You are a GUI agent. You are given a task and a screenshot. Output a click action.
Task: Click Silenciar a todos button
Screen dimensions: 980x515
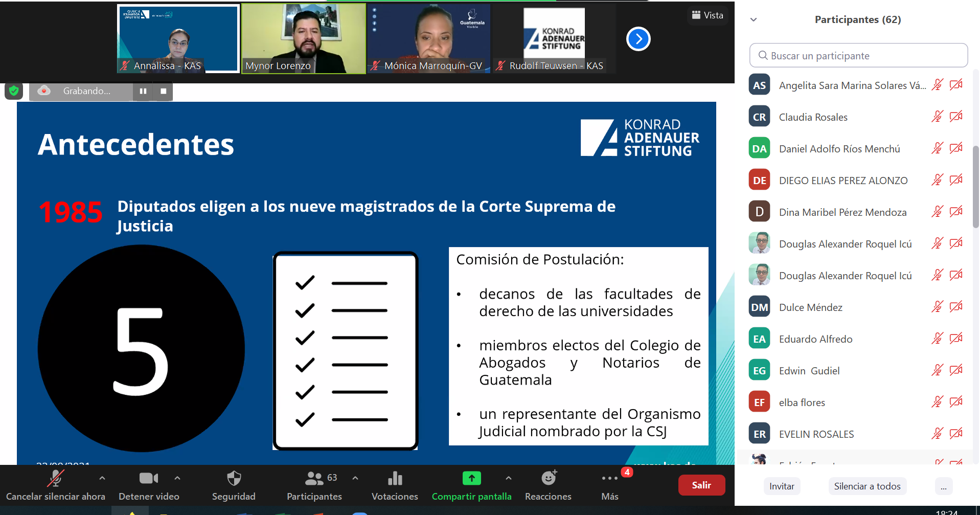(x=867, y=486)
